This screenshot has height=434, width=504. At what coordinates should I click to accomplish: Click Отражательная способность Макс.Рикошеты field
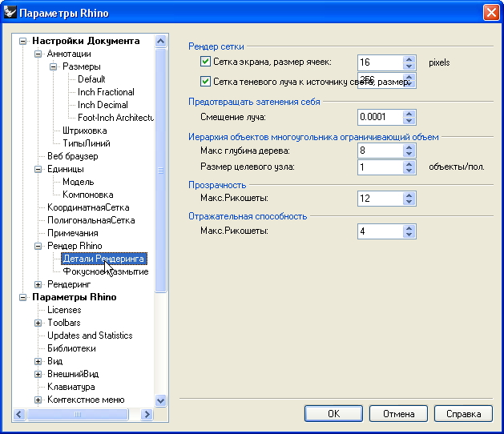coord(380,231)
